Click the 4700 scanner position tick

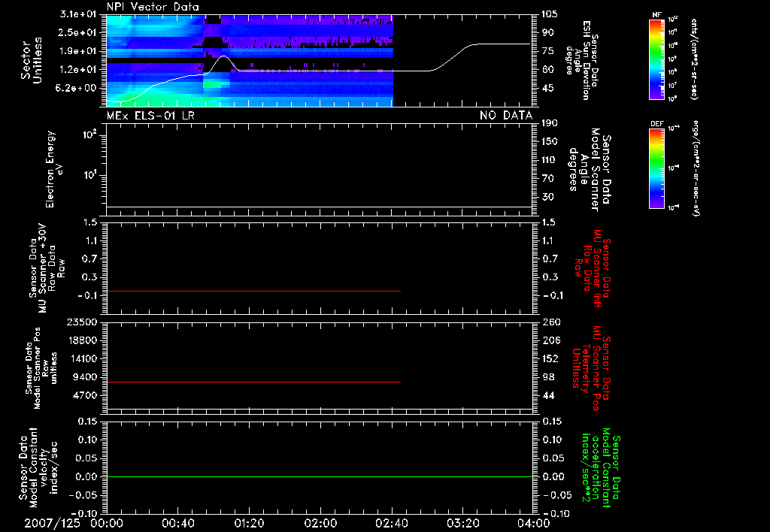[85, 395]
